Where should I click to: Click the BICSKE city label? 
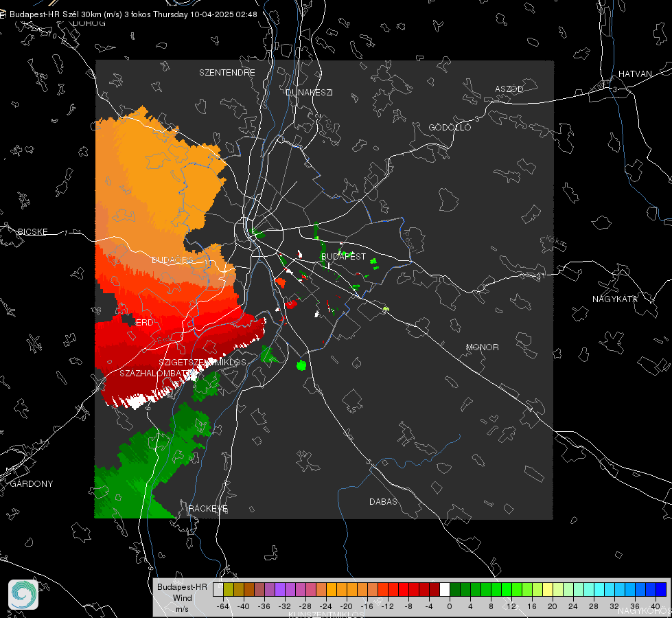click(x=32, y=231)
